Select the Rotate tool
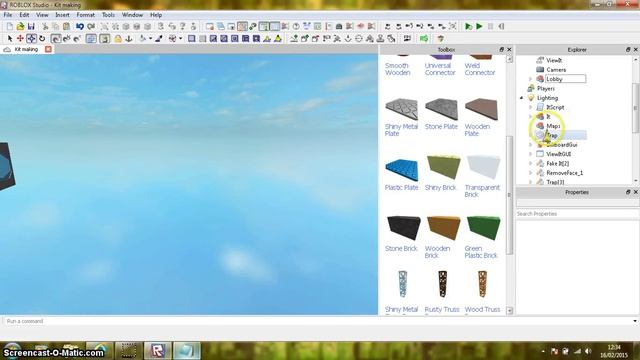This screenshot has width=640, height=360. [42, 39]
